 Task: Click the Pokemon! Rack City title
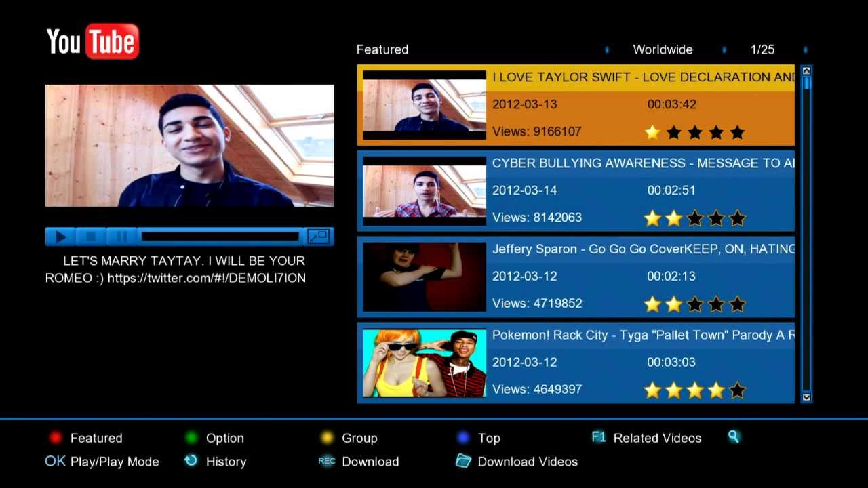(x=643, y=335)
